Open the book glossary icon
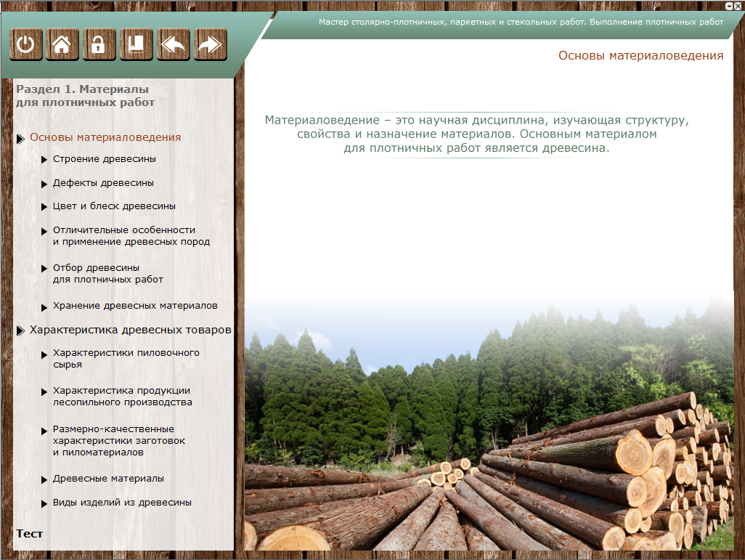The image size is (745, 560). [x=136, y=45]
